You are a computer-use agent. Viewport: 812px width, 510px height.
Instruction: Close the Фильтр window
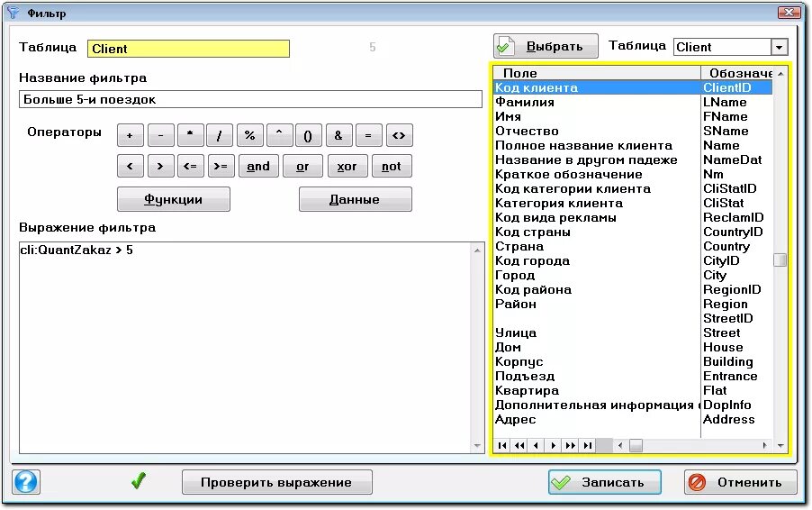point(789,12)
